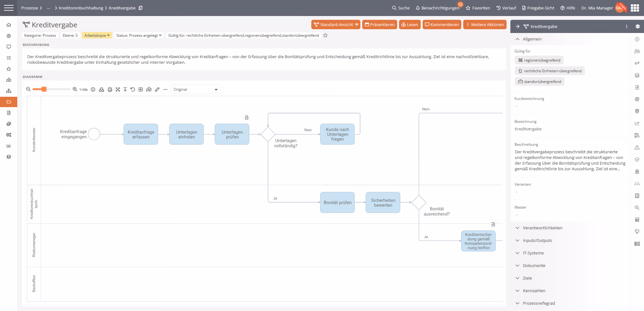This screenshot has height=311, width=644.
Task: Open Weitere Aktionen menu
Action: coord(485,25)
